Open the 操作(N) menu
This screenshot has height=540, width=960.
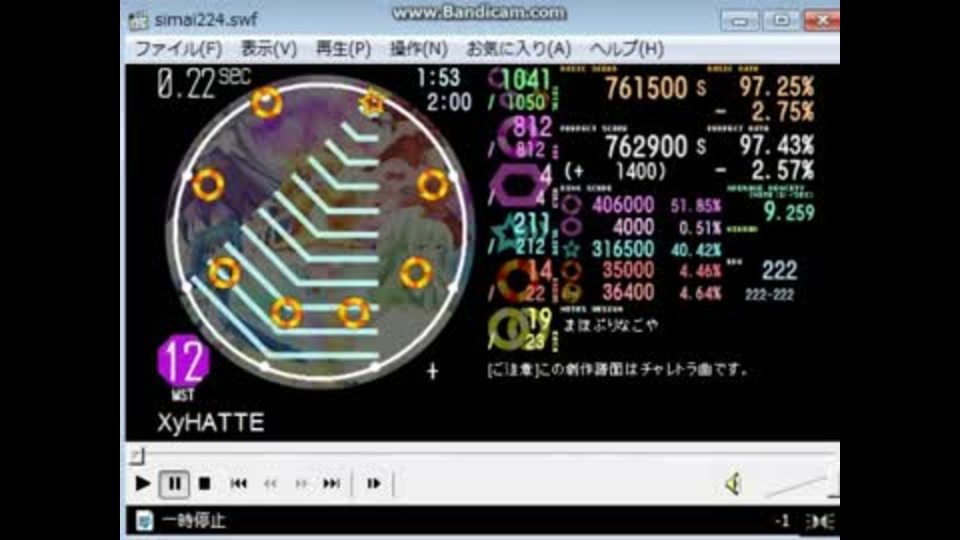pos(419,49)
